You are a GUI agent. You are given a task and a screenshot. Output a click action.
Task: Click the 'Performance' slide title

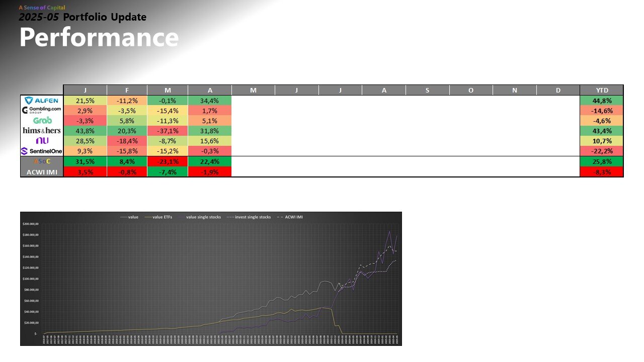[99, 38]
